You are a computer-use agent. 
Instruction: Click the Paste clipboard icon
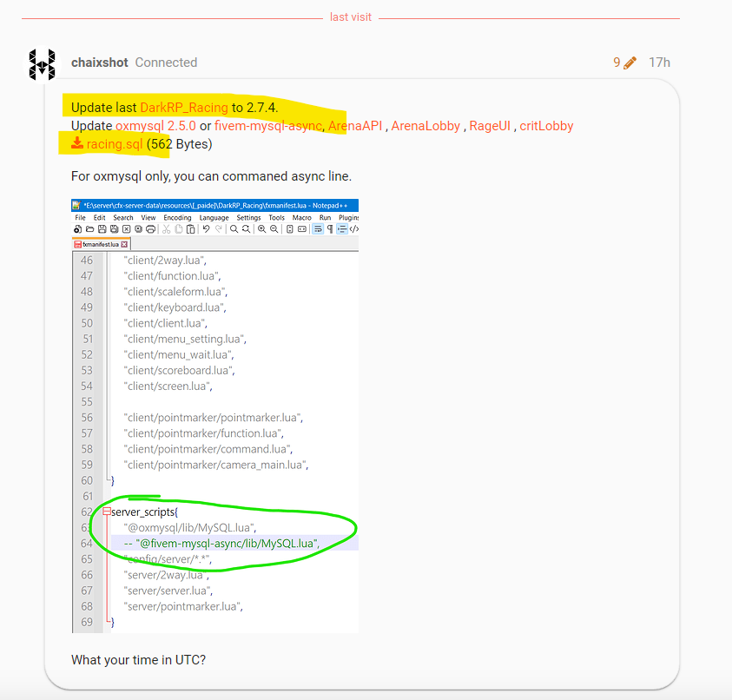coord(190,228)
